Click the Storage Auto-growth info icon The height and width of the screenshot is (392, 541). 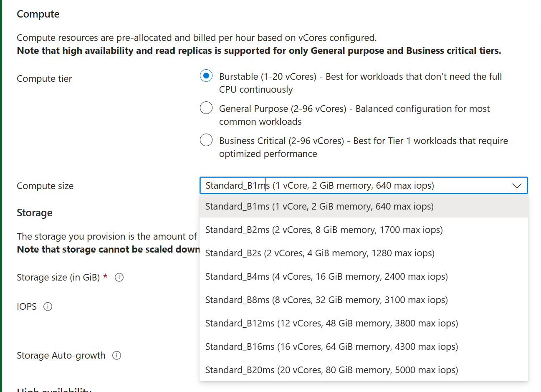[x=117, y=355]
